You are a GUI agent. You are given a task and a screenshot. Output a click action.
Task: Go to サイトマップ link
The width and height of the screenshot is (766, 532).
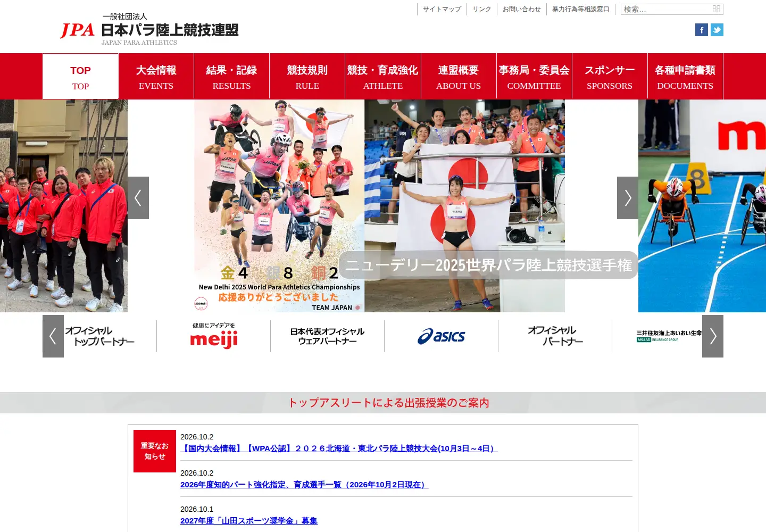(442, 9)
